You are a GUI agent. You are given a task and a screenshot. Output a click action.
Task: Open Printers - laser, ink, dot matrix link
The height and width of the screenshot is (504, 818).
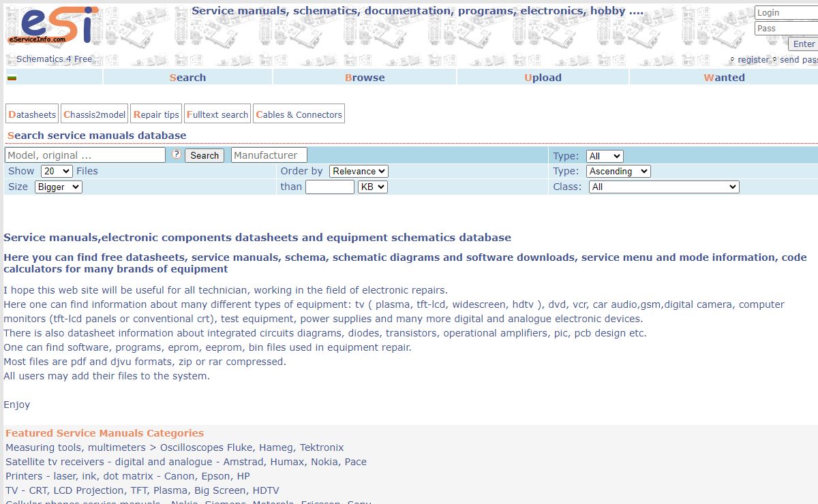tap(127, 476)
